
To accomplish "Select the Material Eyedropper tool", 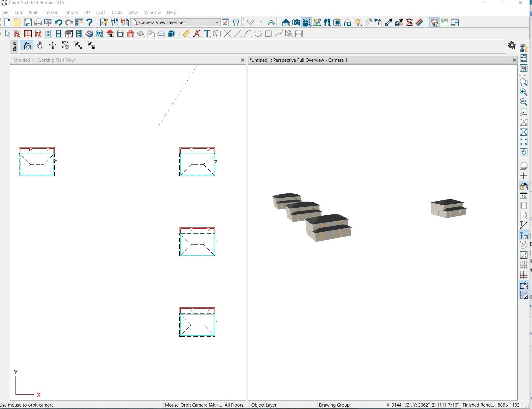I will (388, 23).
